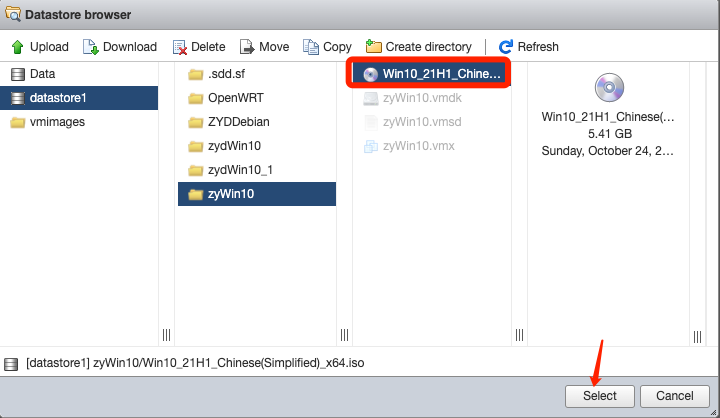Click the zyWin10.vmdk file
The width and height of the screenshot is (720, 418).
432,98
